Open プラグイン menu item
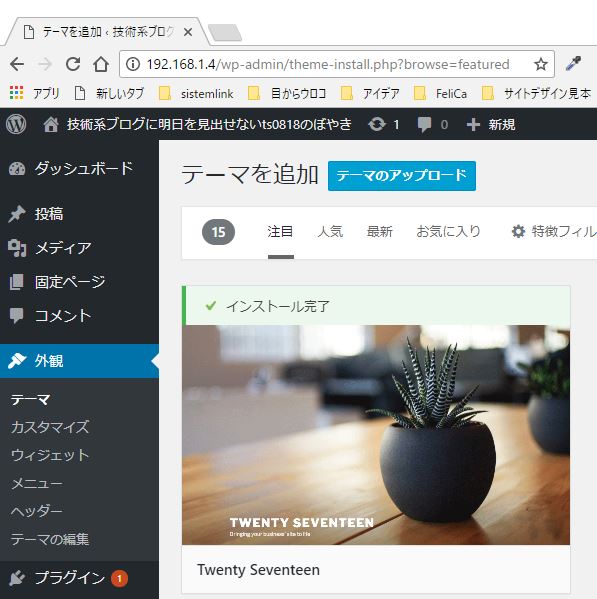The image size is (597, 599). click(79, 578)
